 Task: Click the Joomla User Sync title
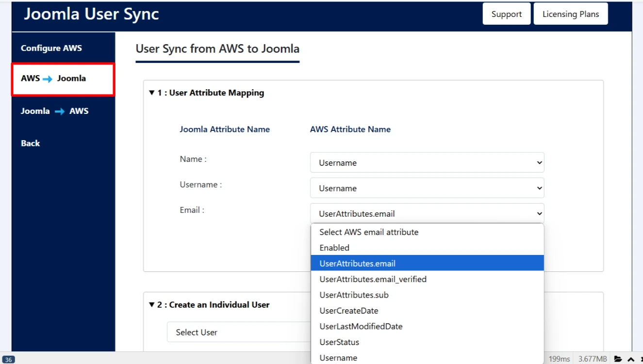[x=91, y=14]
